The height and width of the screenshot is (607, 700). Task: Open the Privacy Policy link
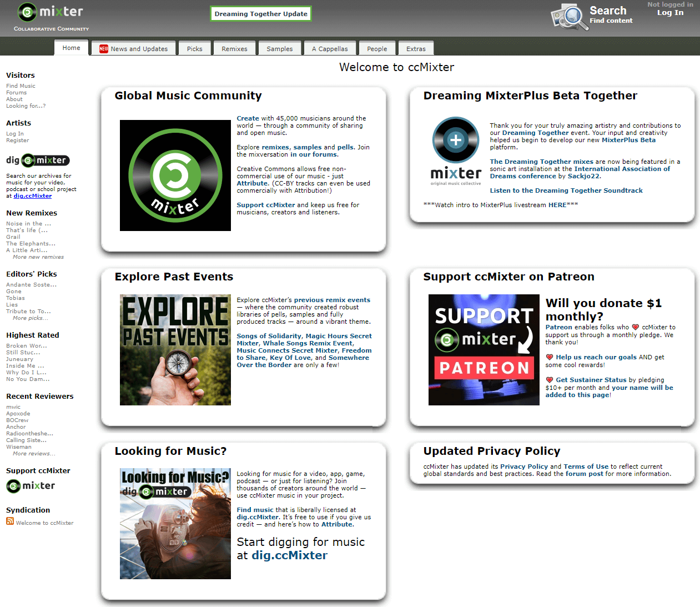click(524, 466)
